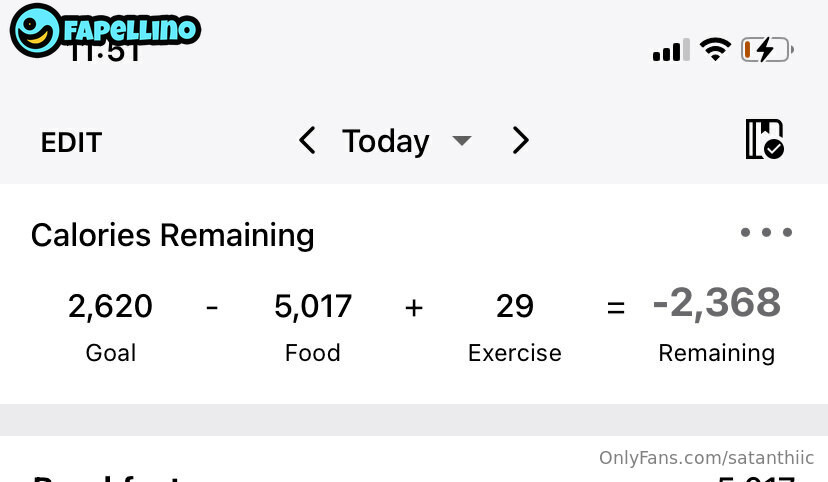Viewport: 828px width, 482px height.
Task: Tap the Exercise label
Action: pos(515,353)
